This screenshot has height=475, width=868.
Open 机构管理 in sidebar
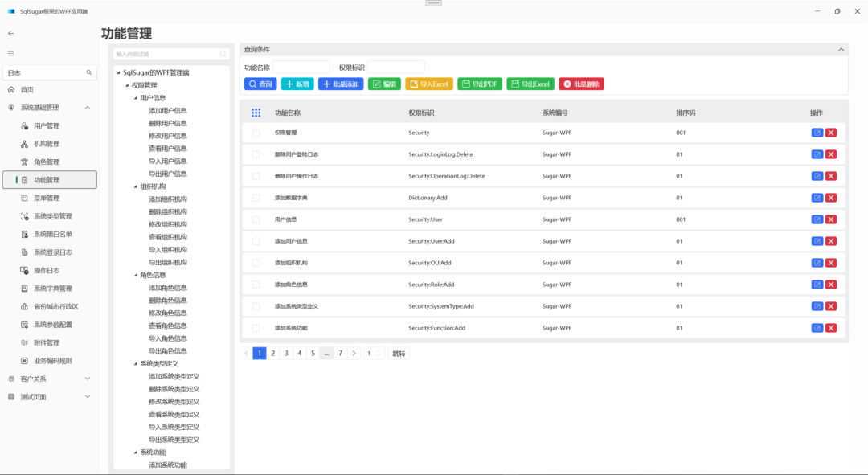47,144
